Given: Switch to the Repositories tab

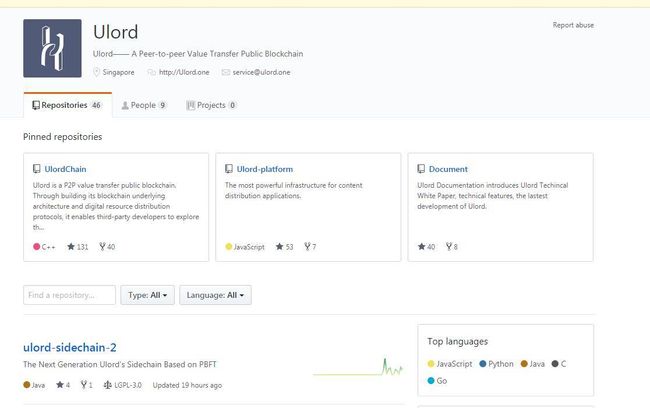Looking at the screenshot, I should point(68,105).
